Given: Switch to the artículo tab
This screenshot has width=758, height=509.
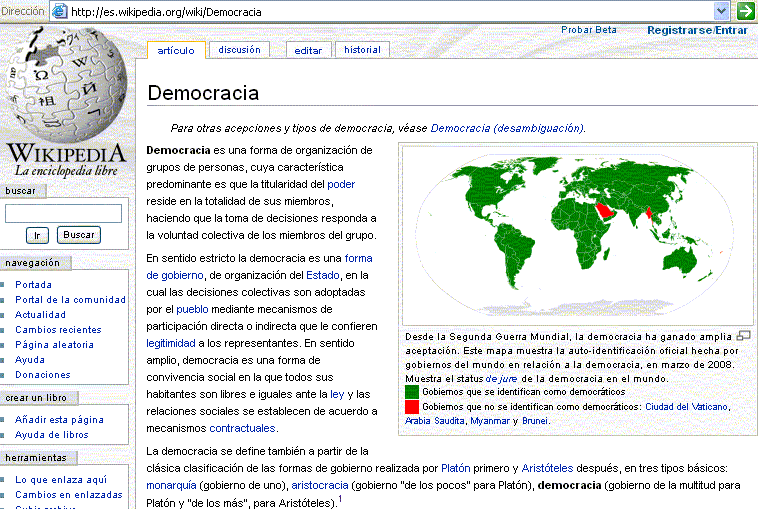Looking at the screenshot, I should click(176, 50).
